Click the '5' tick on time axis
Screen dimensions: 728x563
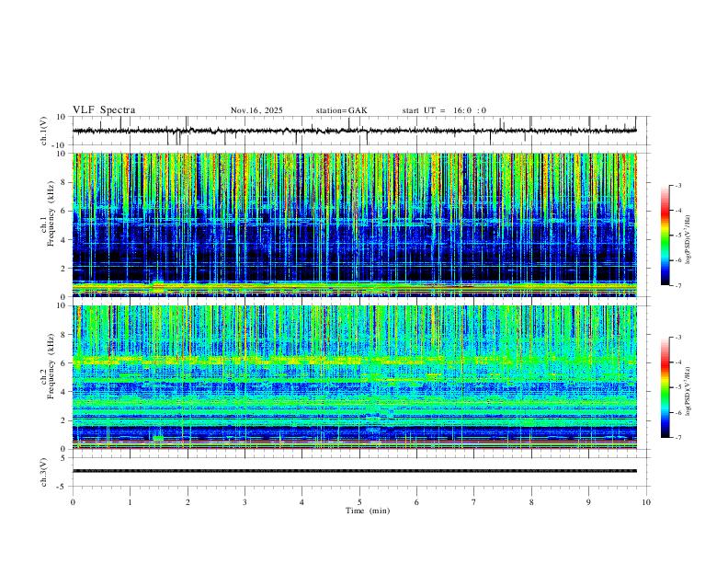point(359,502)
